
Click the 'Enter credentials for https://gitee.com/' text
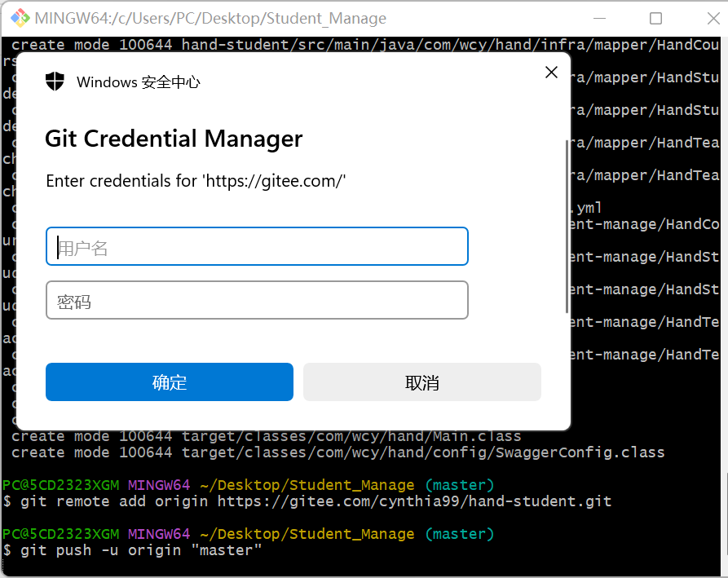196,181
